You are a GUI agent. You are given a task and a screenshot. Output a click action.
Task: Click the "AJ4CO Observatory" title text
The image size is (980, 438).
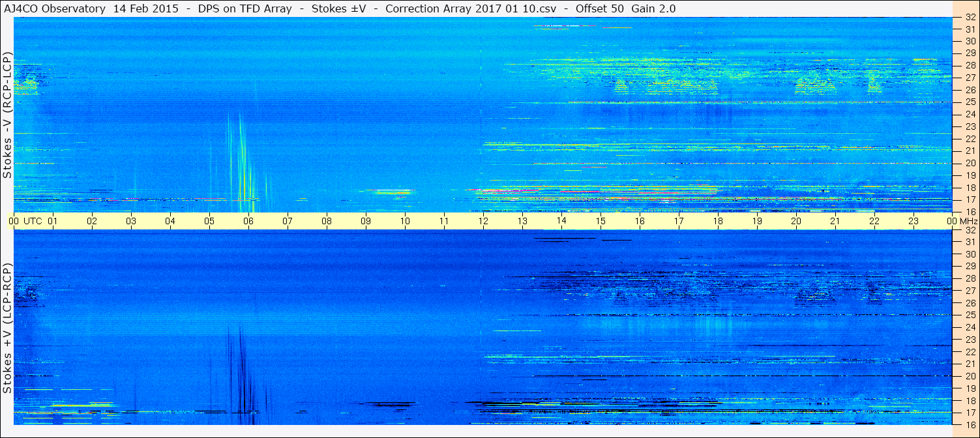tap(55, 8)
